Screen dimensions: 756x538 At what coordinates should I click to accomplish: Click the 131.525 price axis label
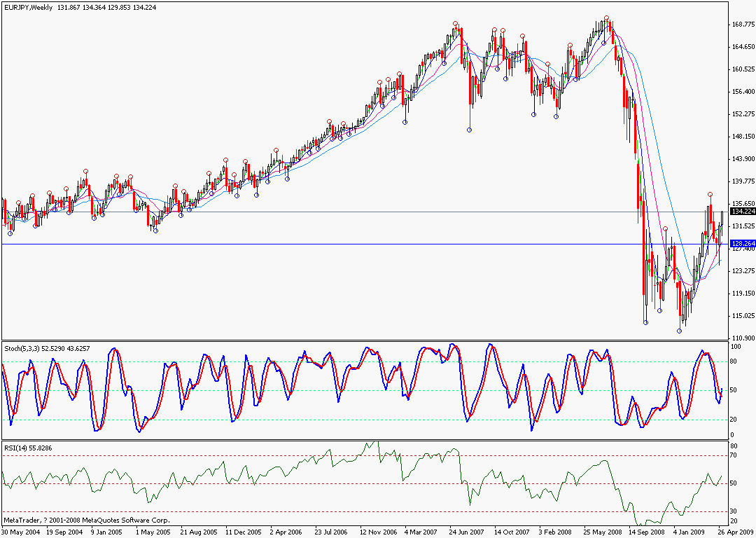coord(743,226)
